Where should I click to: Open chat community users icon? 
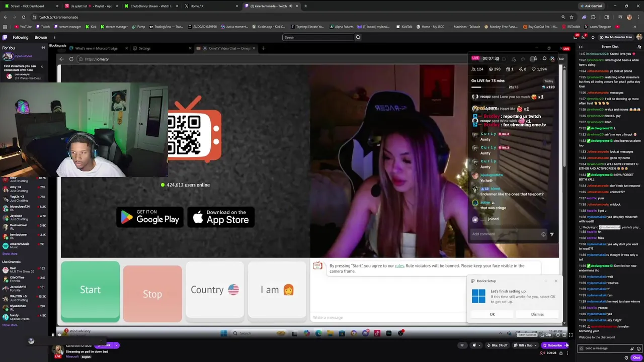coord(639,47)
